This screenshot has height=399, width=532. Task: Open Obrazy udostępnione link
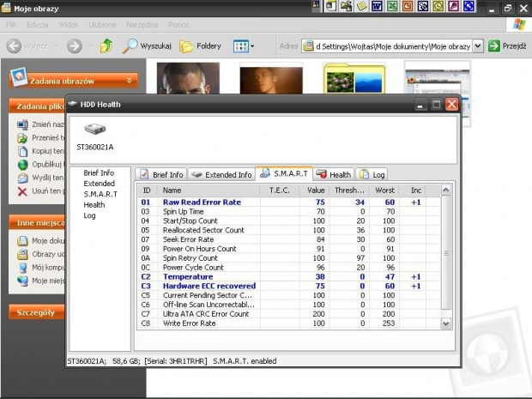(40, 254)
